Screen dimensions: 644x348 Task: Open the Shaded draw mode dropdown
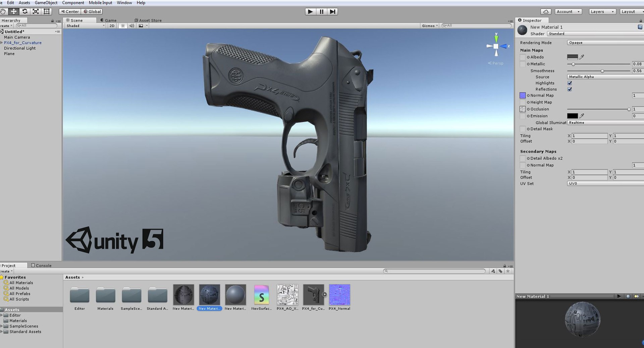(x=85, y=26)
